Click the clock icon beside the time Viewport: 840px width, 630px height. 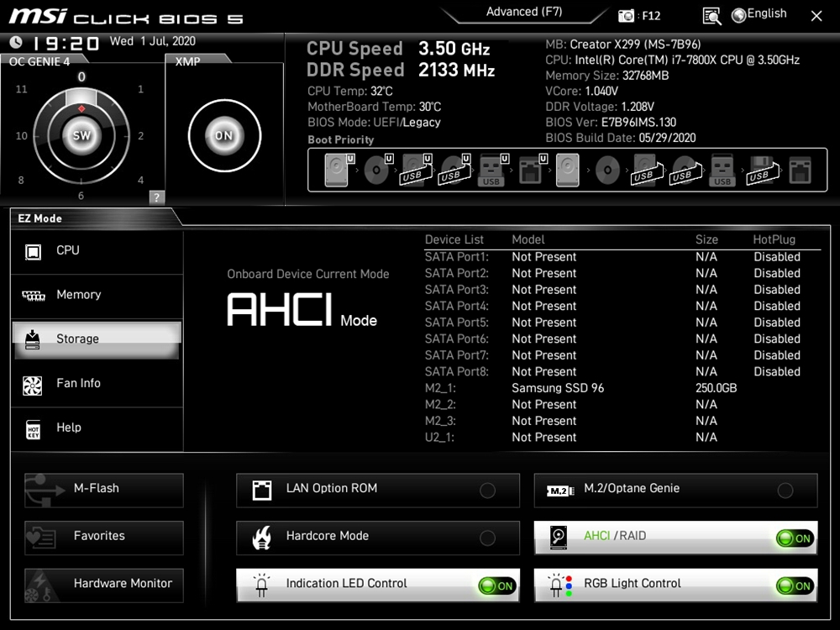[x=16, y=42]
